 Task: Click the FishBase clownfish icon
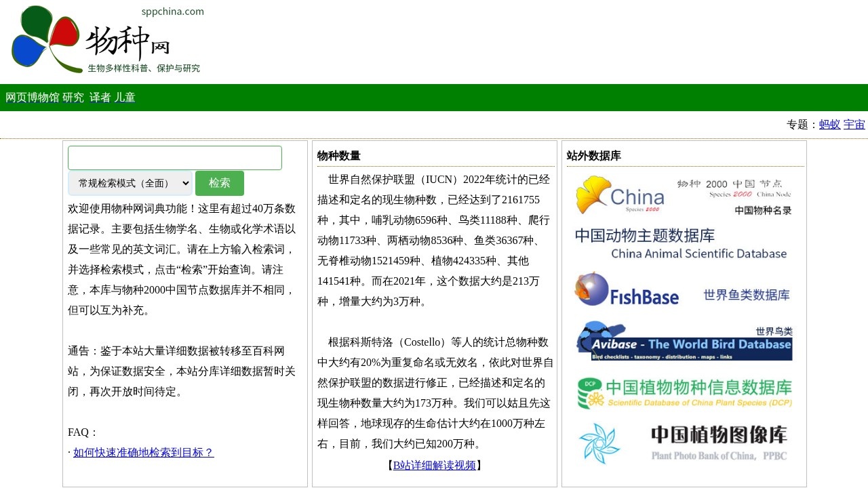click(x=591, y=289)
